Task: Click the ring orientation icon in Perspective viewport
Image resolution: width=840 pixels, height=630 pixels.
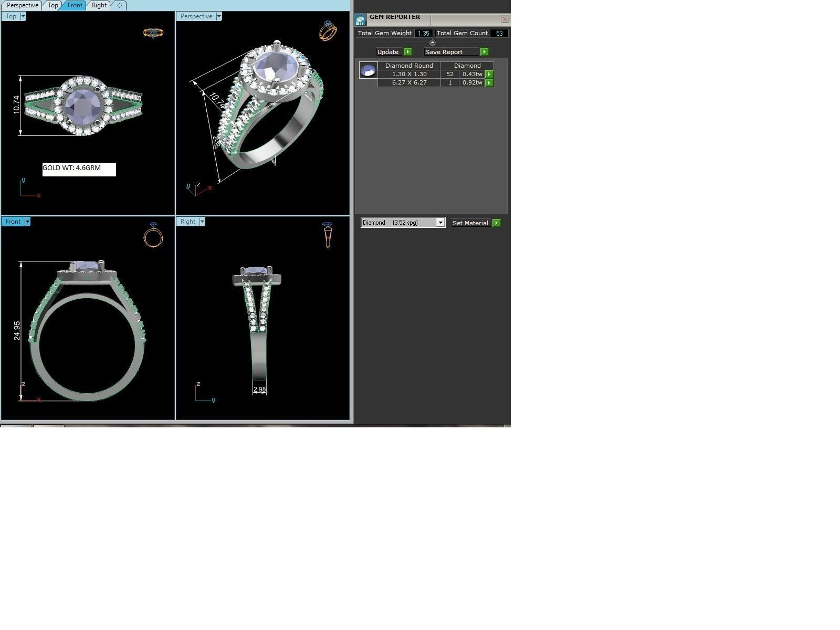Action: [328, 31]
